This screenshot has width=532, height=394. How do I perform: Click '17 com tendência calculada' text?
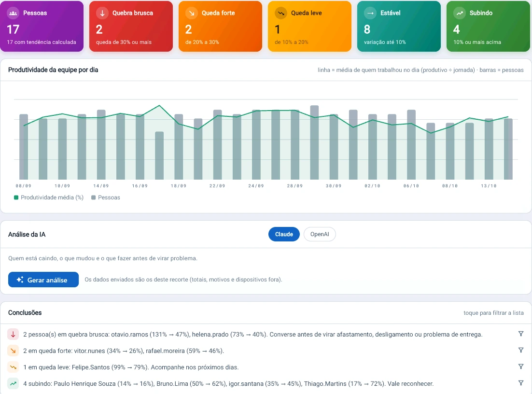pyautogui.click(x=42, y=42)
